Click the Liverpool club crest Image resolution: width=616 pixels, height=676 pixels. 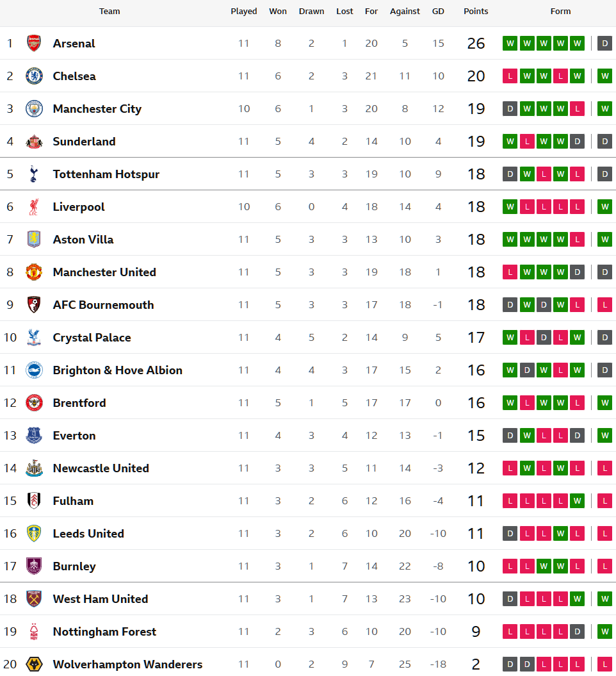pos(34,207)
